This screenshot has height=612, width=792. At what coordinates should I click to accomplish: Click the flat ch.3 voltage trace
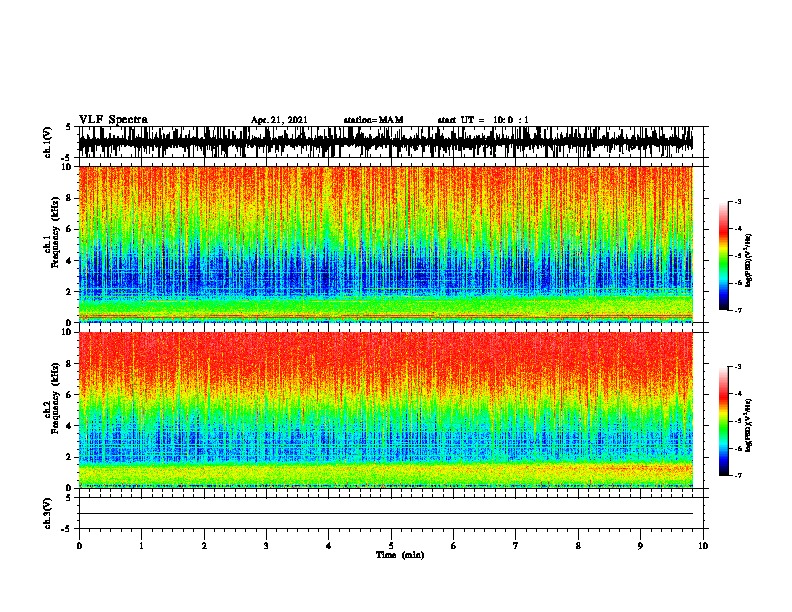pos(386,514)
